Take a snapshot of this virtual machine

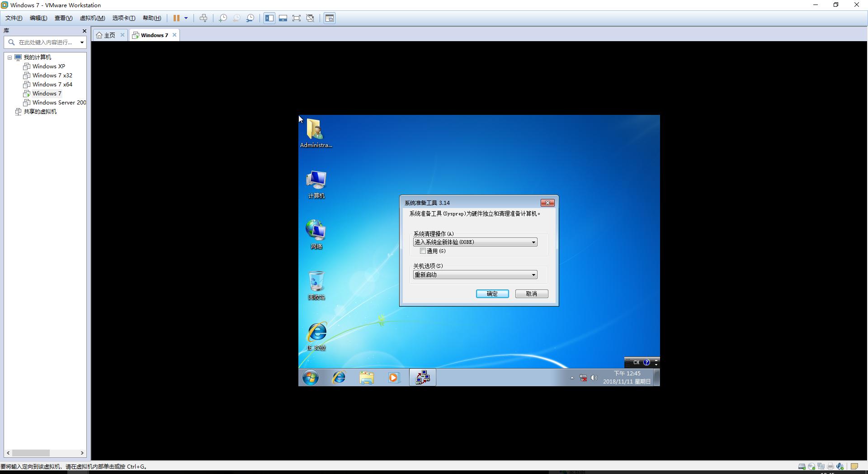pos(222,18)
